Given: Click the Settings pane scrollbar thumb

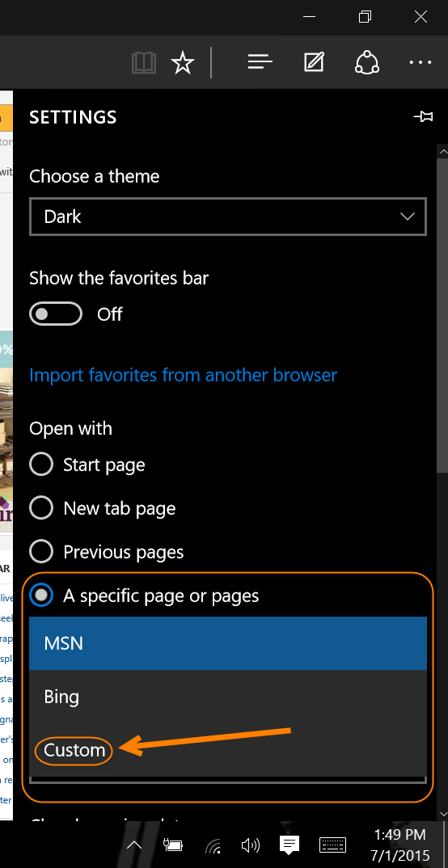Looking at the screenshot, I should pyautogui.click(x=442, y=315).
